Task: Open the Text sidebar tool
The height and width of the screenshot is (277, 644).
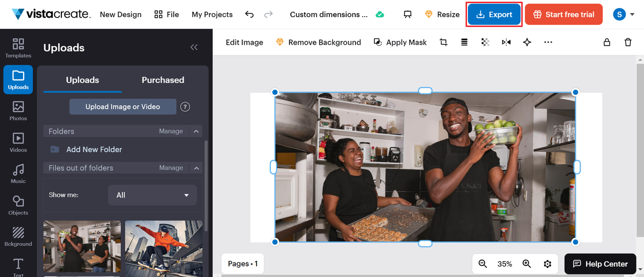Action: 18,267
